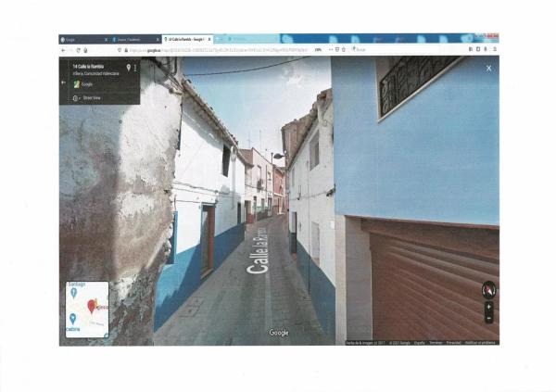
Task: Click the Street View time icon
Action: point(76,97)
